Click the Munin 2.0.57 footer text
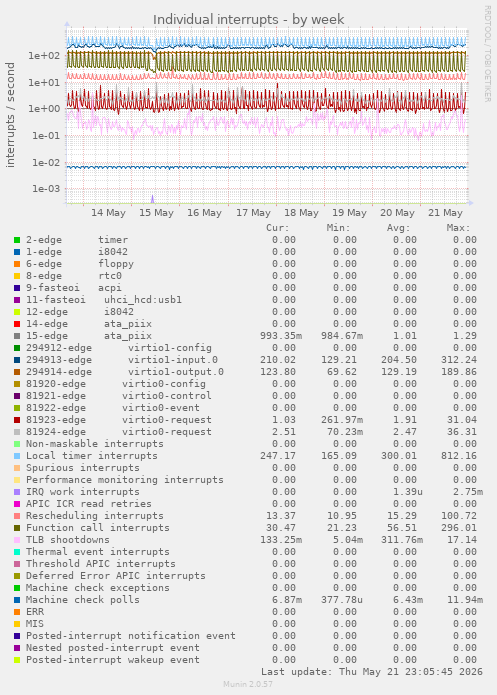The height and width of the screenshot is (695, 497). 248,684
